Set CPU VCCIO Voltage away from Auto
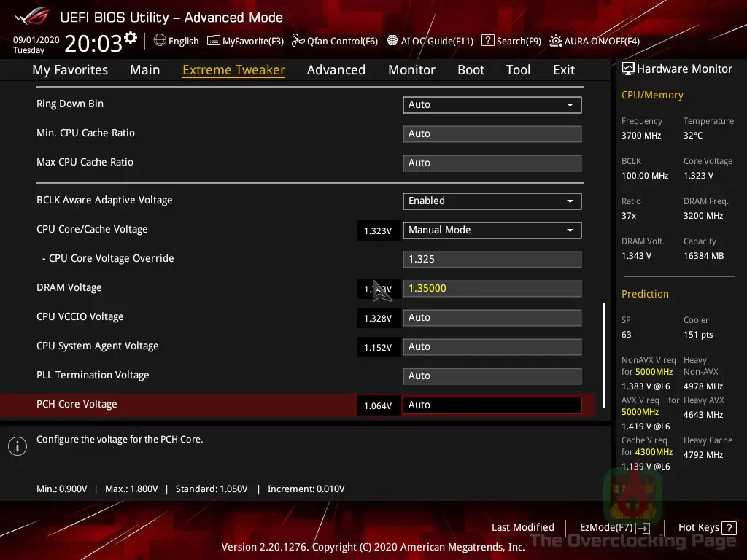Viewport: 747px width, 560px height. tap(492, 317)
